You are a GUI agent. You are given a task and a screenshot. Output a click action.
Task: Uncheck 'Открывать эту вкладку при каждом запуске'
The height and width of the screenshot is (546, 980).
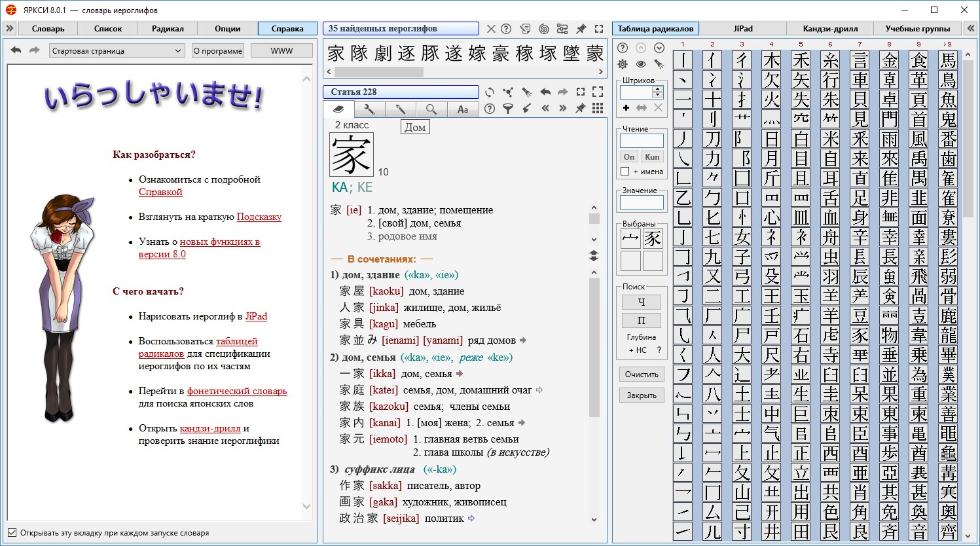12,533
